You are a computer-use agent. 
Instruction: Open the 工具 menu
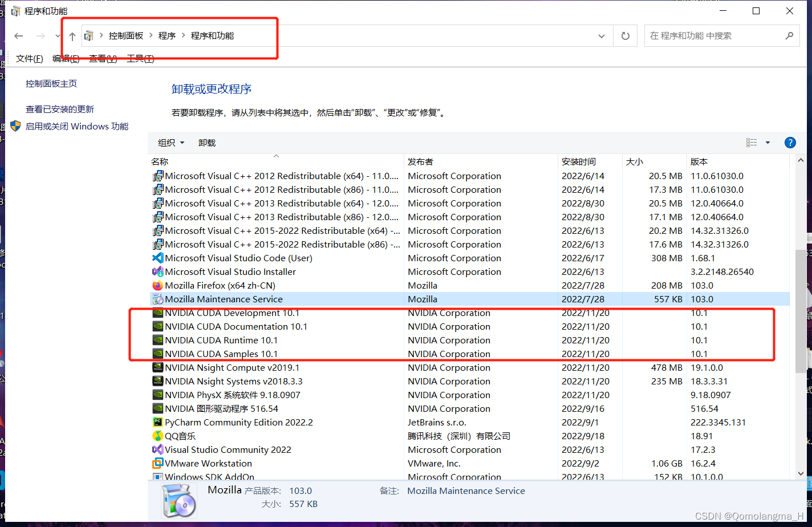pos(140,58)
